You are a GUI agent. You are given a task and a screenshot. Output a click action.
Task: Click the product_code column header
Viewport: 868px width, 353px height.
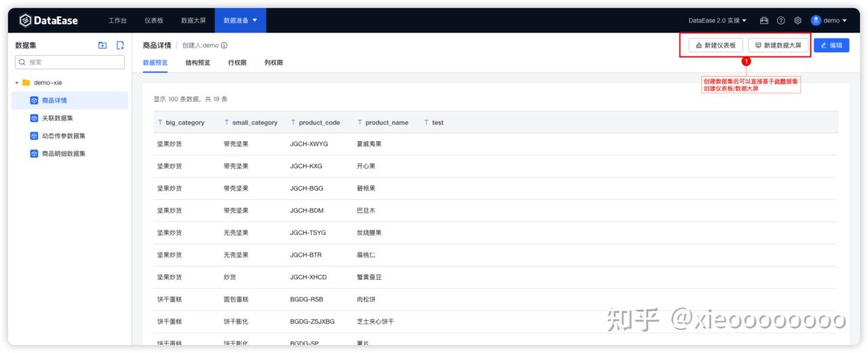319,123
